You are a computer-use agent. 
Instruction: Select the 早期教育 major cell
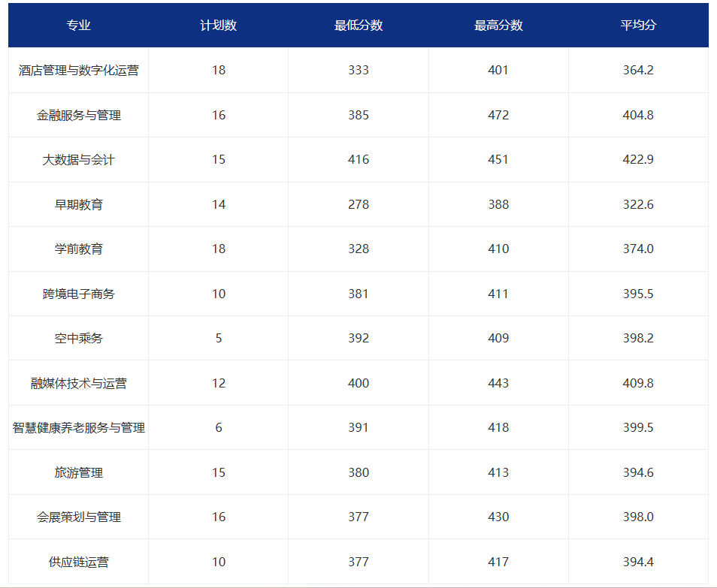click(x=78, y=204)
